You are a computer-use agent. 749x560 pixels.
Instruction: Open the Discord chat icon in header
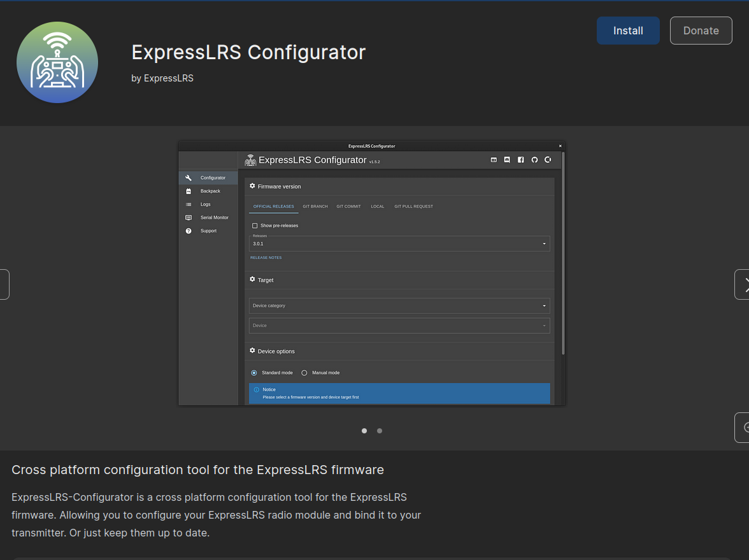[507, 160]
